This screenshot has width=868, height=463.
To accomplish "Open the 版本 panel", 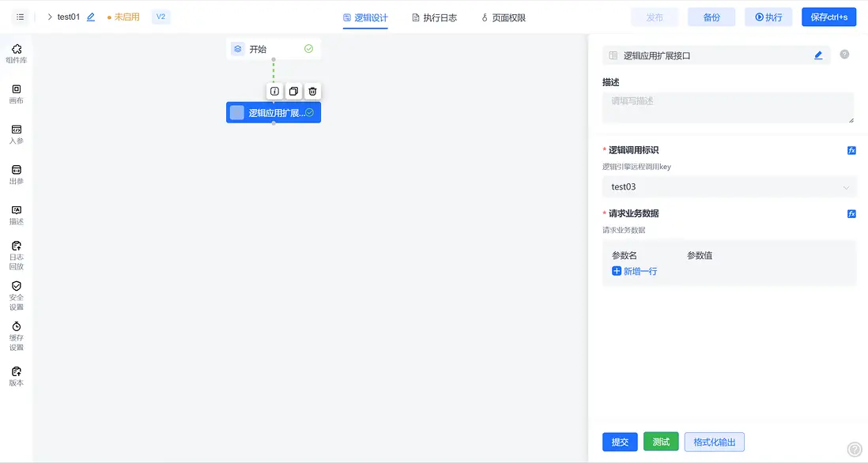I will [x=16, y=374].
